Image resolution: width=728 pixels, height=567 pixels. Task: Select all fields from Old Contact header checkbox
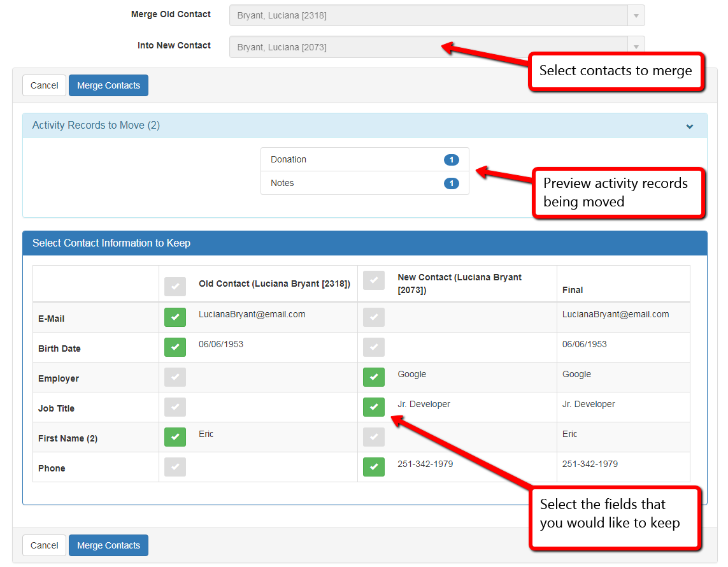pos(175,287)
